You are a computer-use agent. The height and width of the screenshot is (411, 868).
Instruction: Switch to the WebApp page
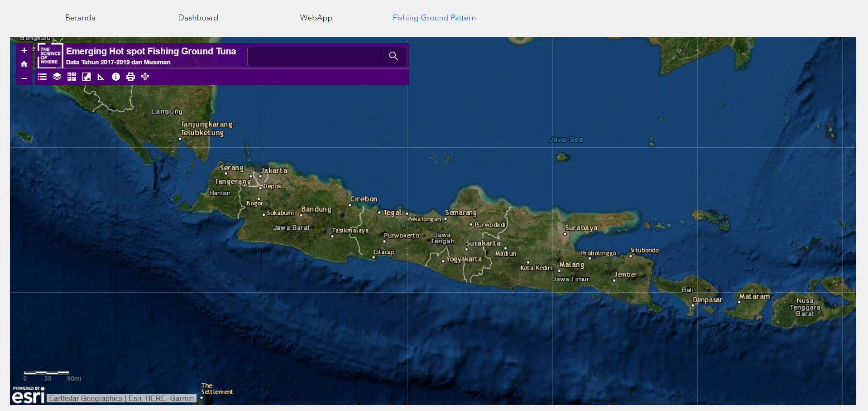click(x=316, y=18)
